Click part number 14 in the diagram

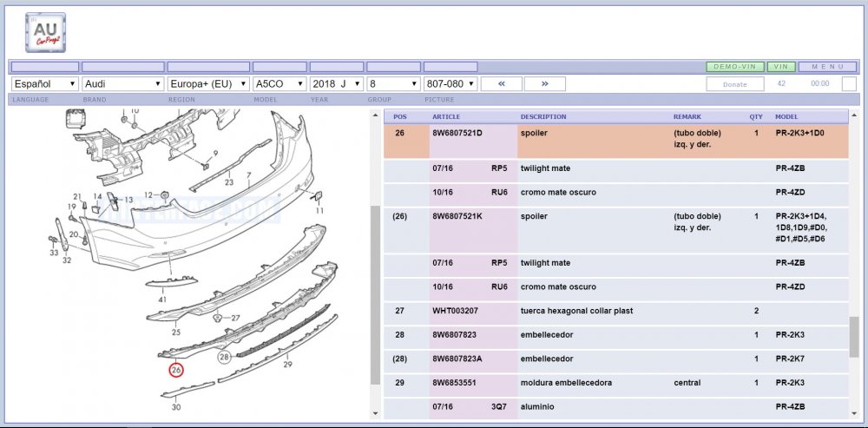(97, 196)
